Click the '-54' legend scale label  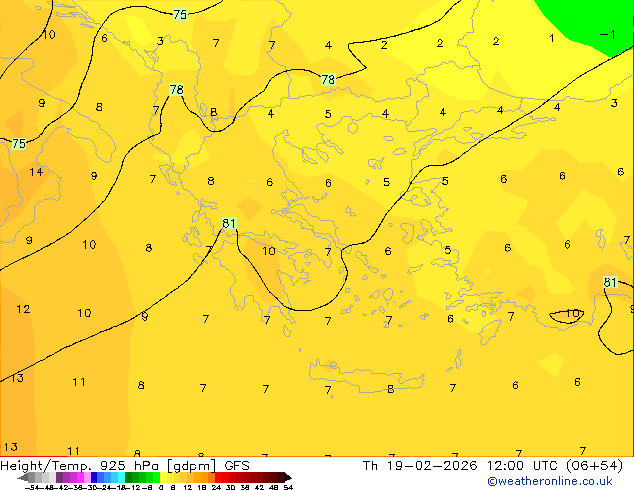coord(32,488)
